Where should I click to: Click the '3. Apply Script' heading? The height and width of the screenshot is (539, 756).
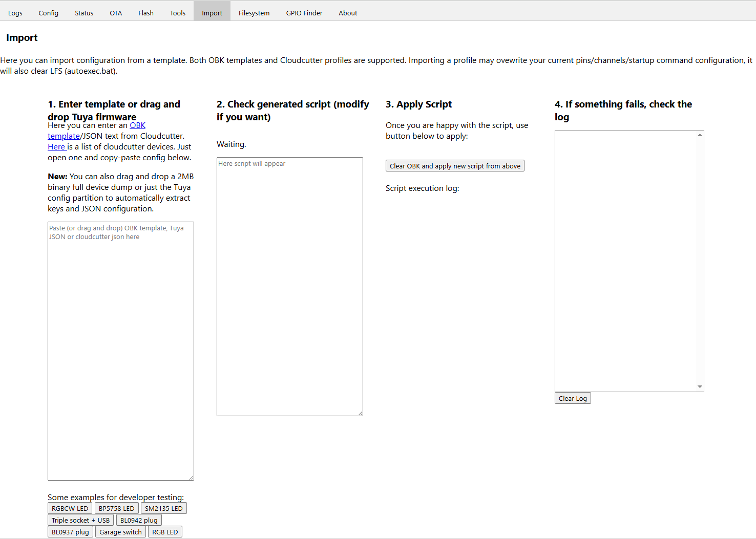click(x=419, y=104)
